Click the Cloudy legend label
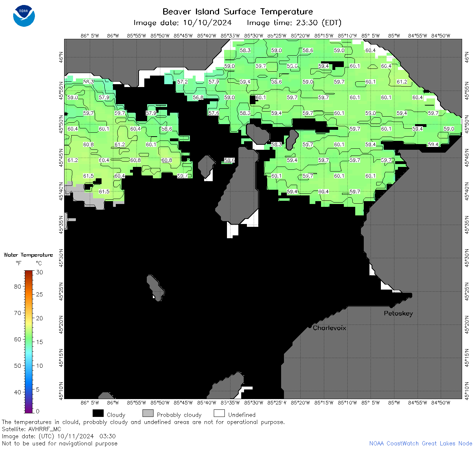476x449 pixels. [x=116, y=415]
